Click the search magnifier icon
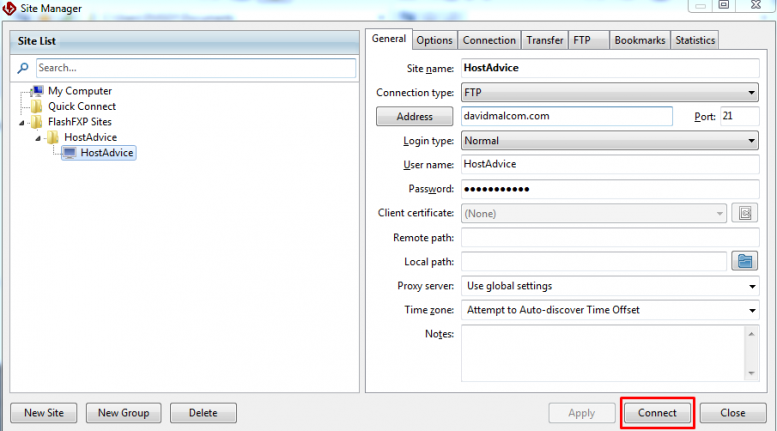The image size is (777, 431). [23, 68]
